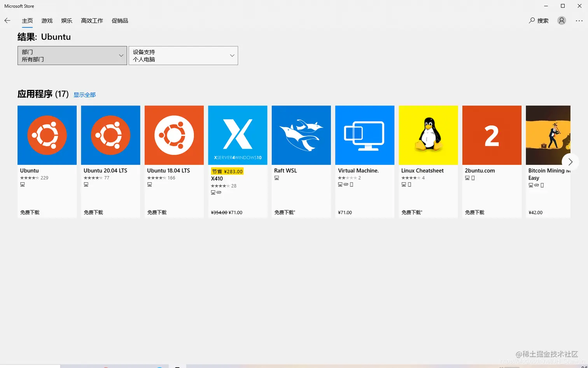Click the PC device icon under Raft WSL
The width and height of the screenshot is (588, 368).
[x=276, y=178]
